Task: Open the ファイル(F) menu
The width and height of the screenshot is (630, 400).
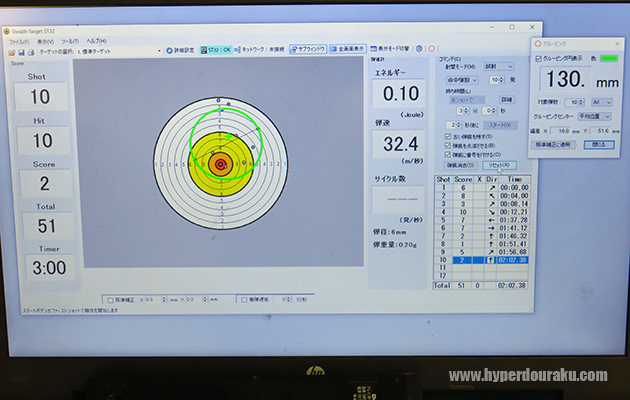Action: coord(19,42)
